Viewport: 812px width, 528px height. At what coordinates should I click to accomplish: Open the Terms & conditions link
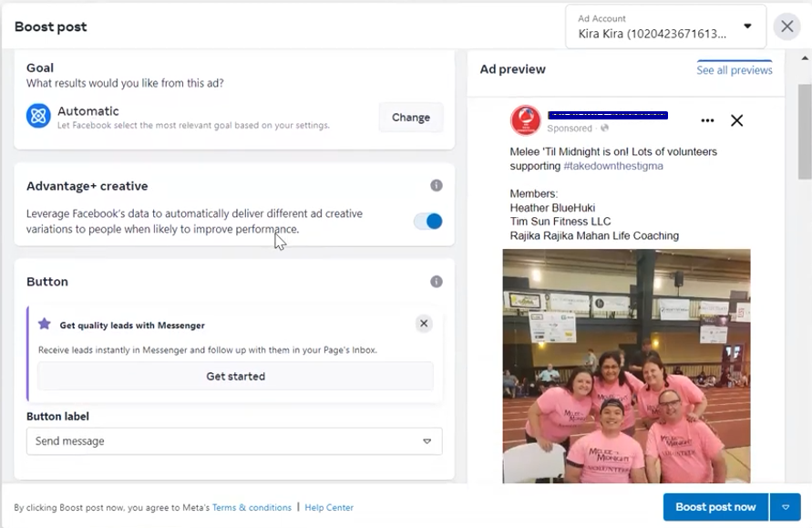tap(252, 508)
